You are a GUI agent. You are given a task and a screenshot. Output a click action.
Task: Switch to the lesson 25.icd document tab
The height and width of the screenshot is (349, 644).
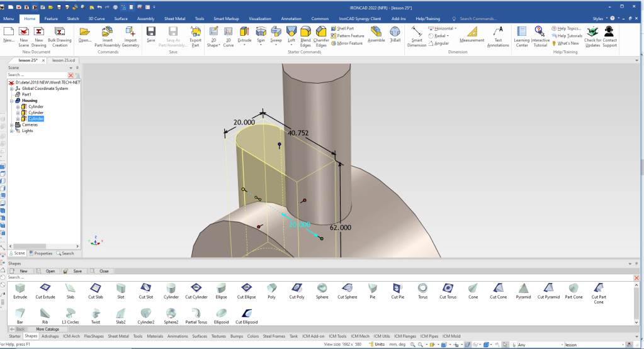[x=63, y=60]
